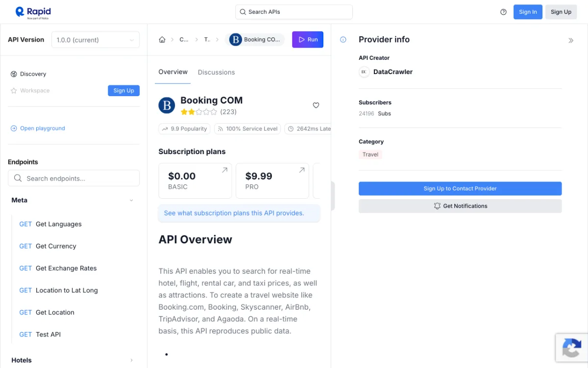Screen dimensions: 588x368
Task: Open the 'T...' breadcrumb item
Action: tap(207, 40)
